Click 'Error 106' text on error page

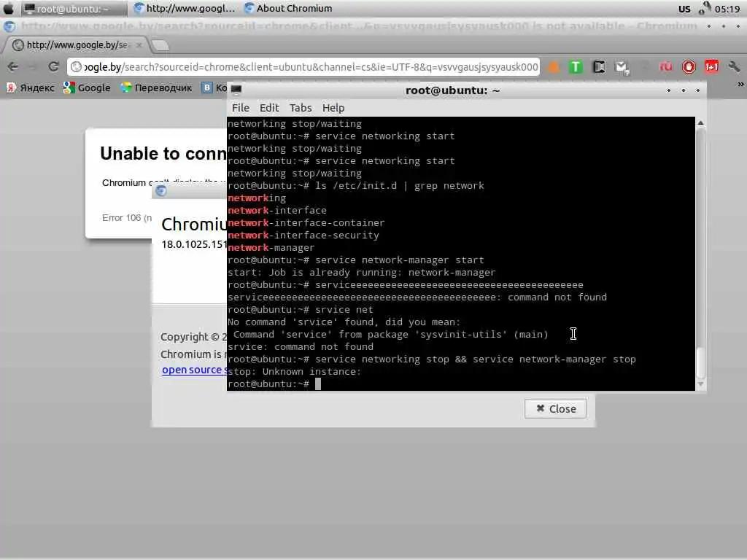pyautogui.click(x=127, y=217)
